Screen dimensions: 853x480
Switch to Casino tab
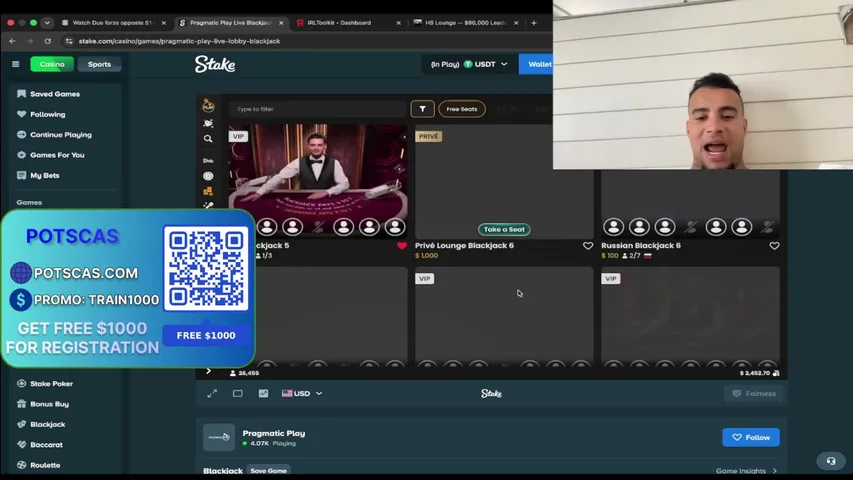(52, 64)
